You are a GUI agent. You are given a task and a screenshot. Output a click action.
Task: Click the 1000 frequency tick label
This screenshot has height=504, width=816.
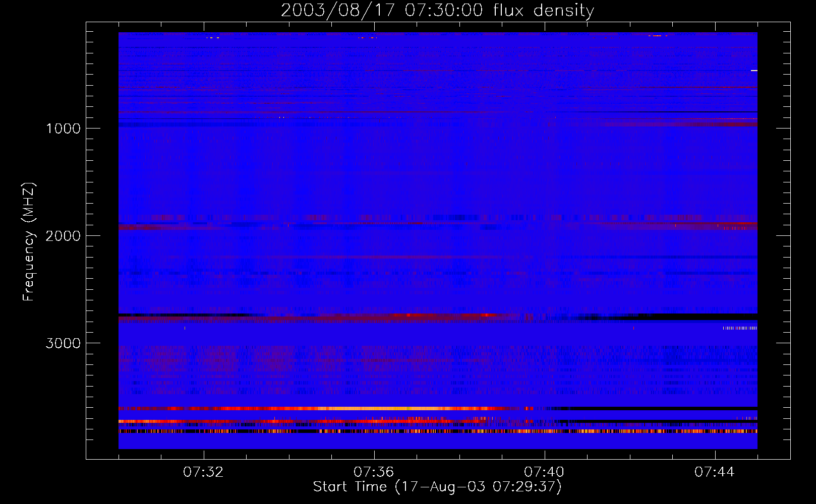tap(63, 129)
